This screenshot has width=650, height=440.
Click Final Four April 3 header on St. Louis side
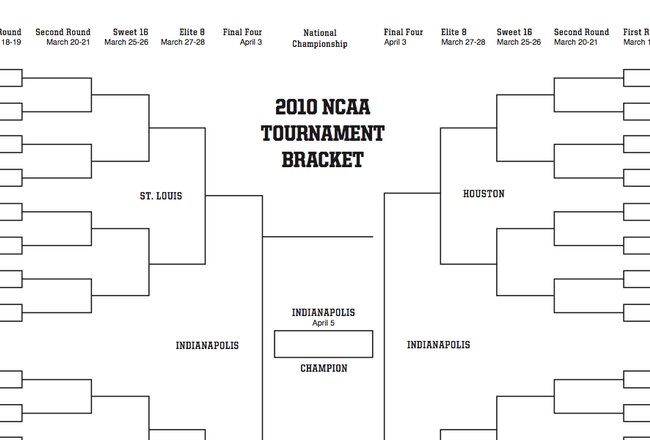(x=243, y=37)
